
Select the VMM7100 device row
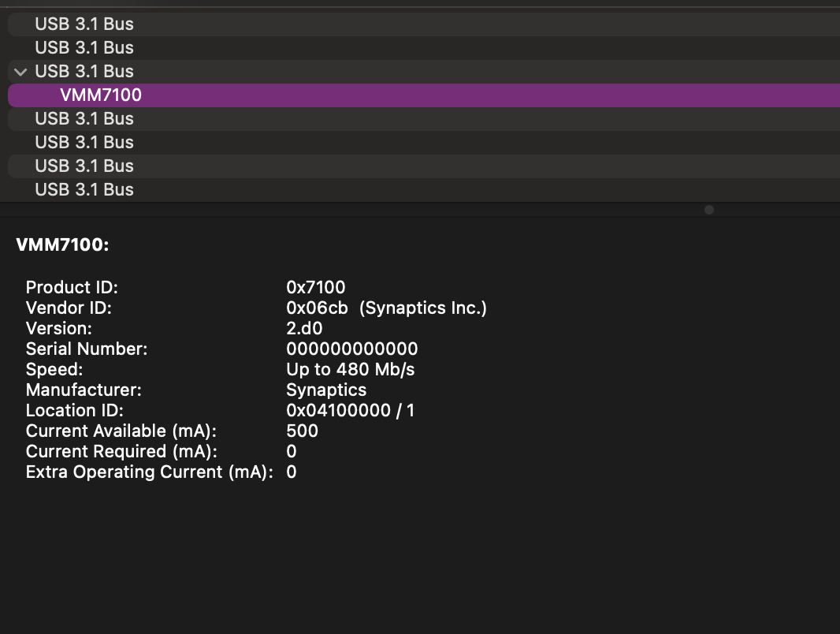pyautogui.click(x=101, y=95)
